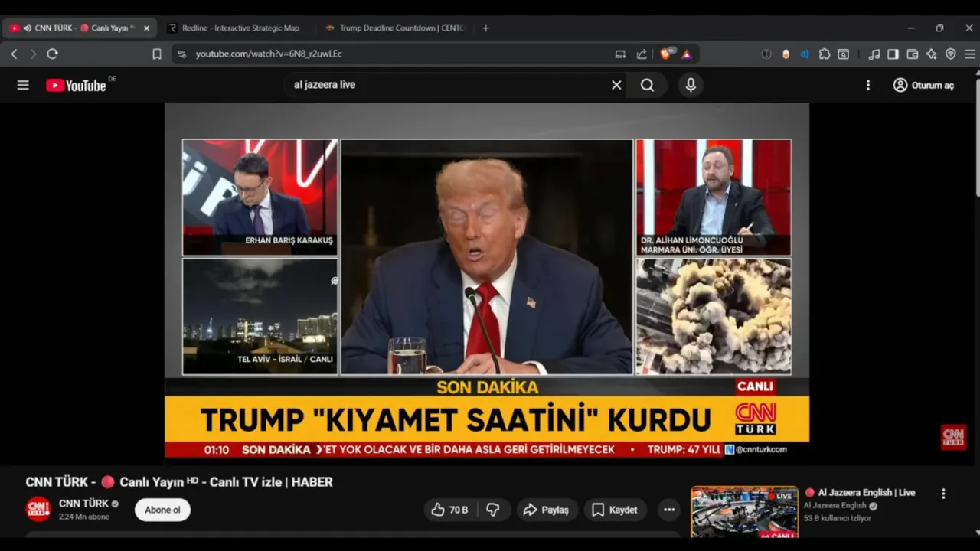The image size is (980, 551).
Task: Open YouTube settings three-dot menu
Action: (868, 85)
